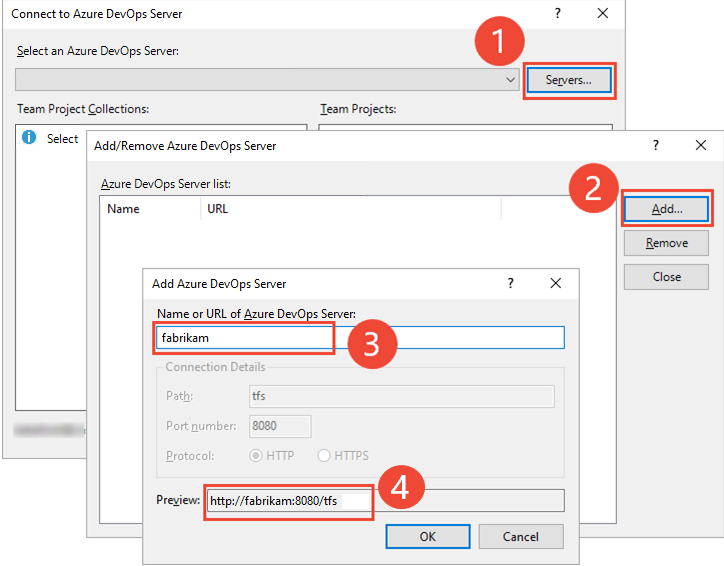Click the Name or URL input field containing fabrikam

[x=360, y=338]
